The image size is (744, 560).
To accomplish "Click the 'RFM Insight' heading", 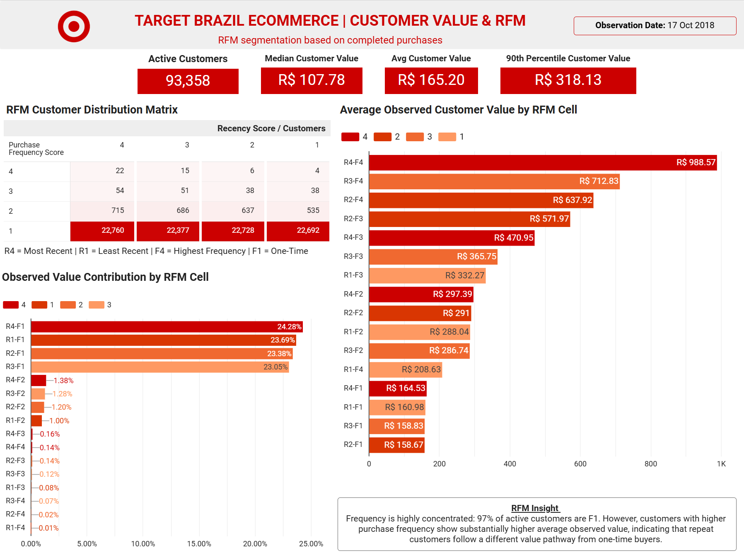I will click(x=535, y=508).
